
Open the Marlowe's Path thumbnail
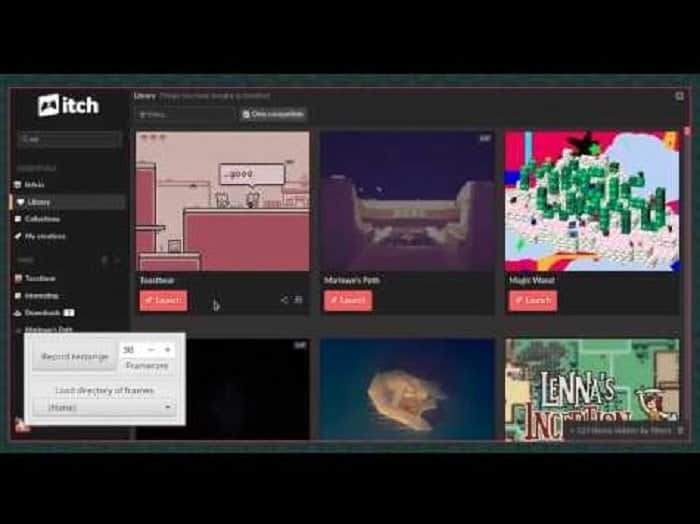(407, 201)
